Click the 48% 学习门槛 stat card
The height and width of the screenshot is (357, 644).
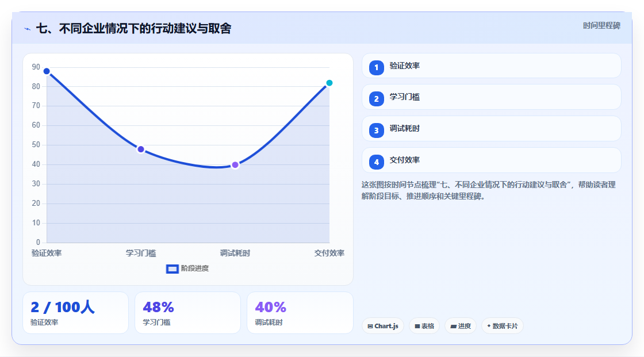(187, 313)
